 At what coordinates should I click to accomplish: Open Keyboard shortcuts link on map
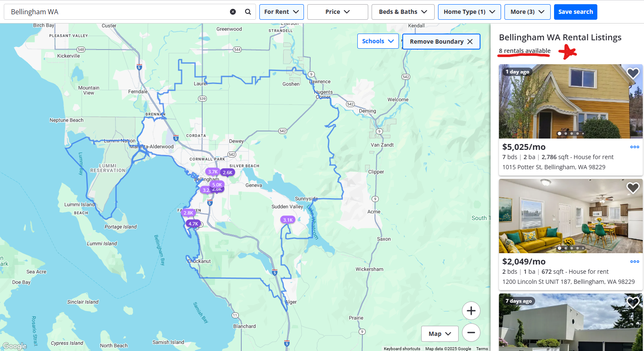tap(402, 348)
